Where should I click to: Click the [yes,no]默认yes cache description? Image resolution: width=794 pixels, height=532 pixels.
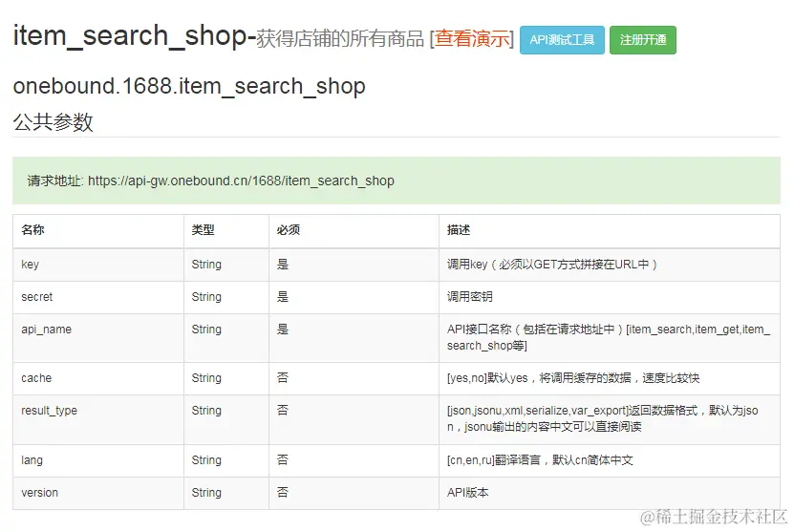point(573,378)
